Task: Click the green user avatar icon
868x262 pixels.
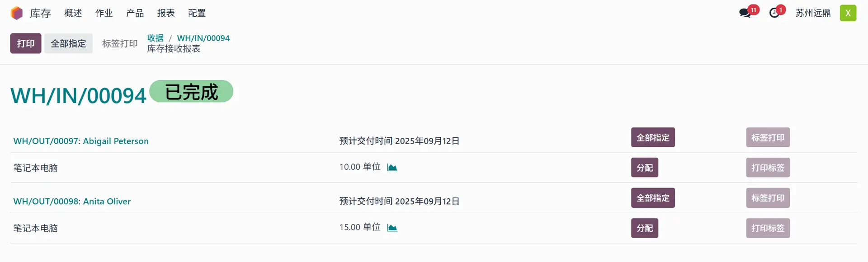Action: 848,13
